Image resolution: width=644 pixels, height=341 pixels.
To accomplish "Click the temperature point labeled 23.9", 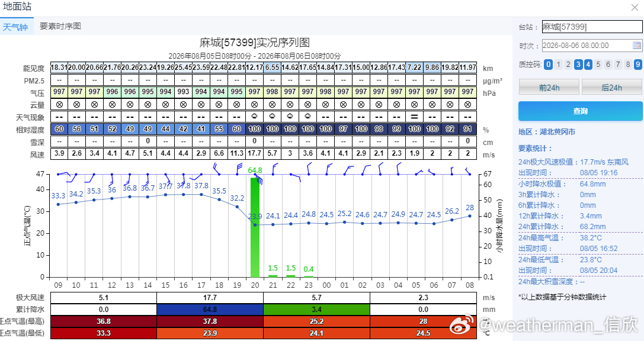I will (255, 224).
